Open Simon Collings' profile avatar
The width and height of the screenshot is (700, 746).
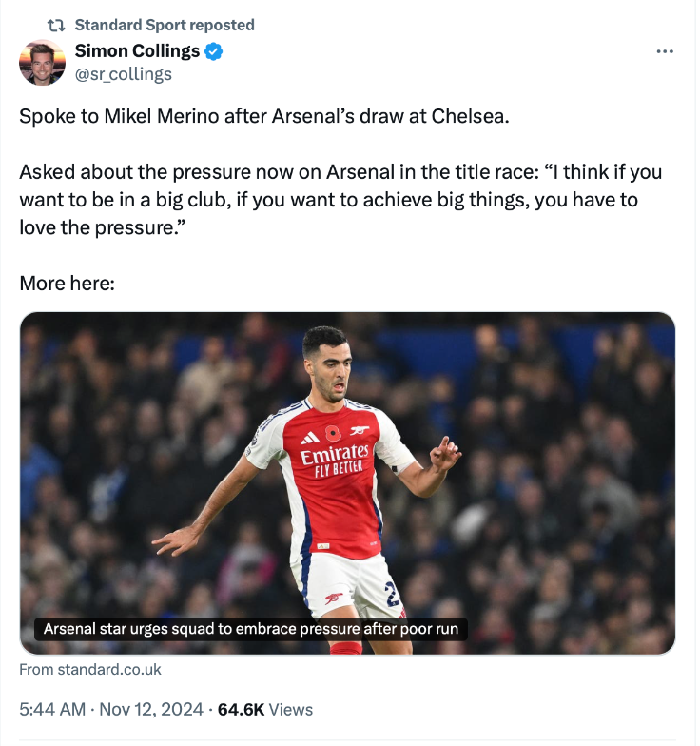(43, 63)
